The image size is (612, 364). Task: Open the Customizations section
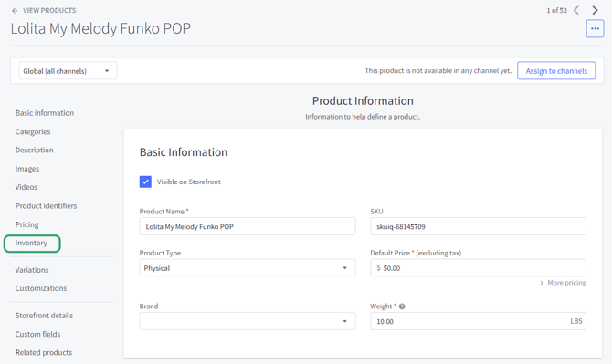(41, 288)
